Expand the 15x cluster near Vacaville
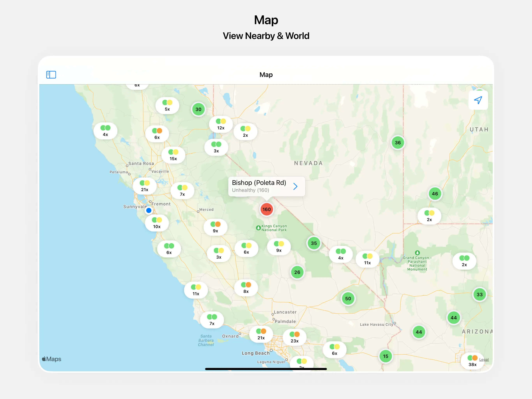Viewport: 532px width, 399px height. tap(173, 155)
